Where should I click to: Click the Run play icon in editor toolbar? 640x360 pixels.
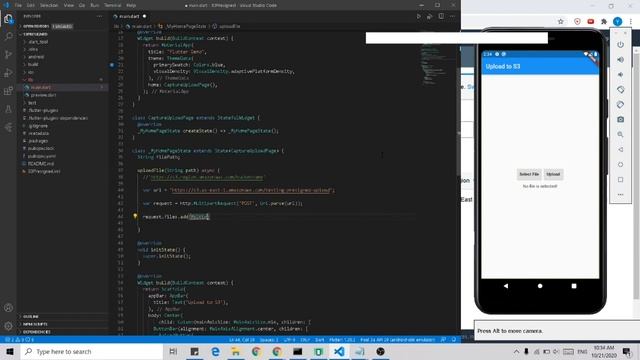418,16
